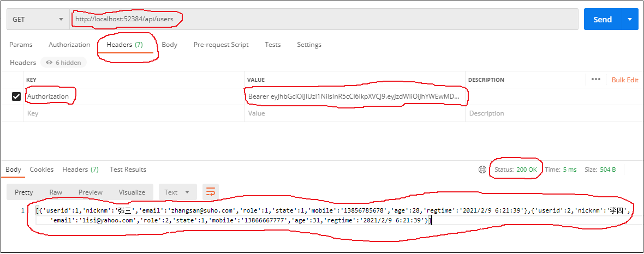Image resolution: width=644 pixels, height=254 pixels.
Task: Select the request Headers (7) tab
Action: [125, 45]
